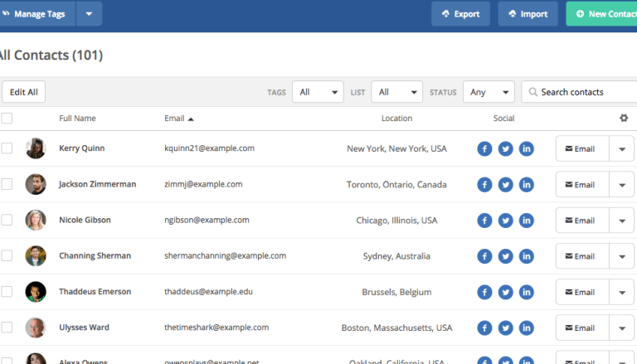The image size is (637, 364).
Task: Tick the checkbox for Thaddeus Emerson
Action: 7,291
